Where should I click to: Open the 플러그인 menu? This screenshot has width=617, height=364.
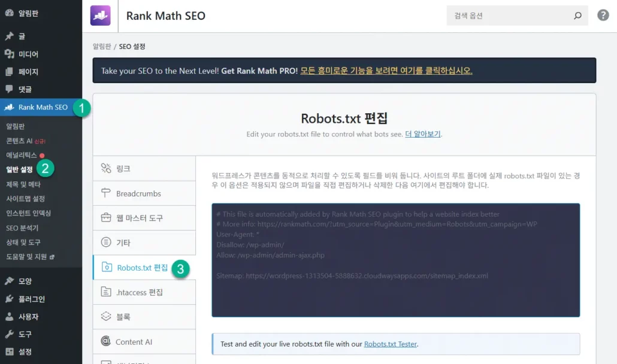[x=41, y=299]
